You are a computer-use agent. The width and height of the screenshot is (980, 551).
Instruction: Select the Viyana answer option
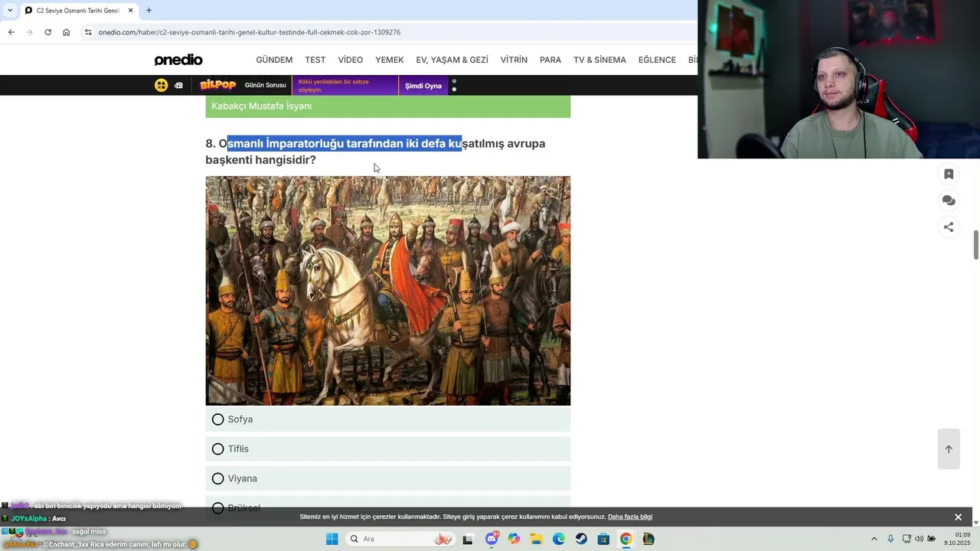click(387, 478)
